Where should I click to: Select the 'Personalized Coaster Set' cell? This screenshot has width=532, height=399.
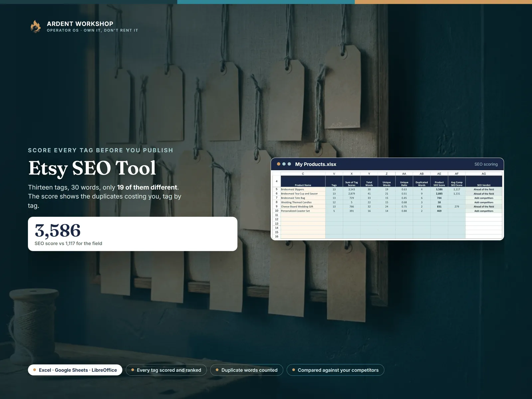point(303,211)
